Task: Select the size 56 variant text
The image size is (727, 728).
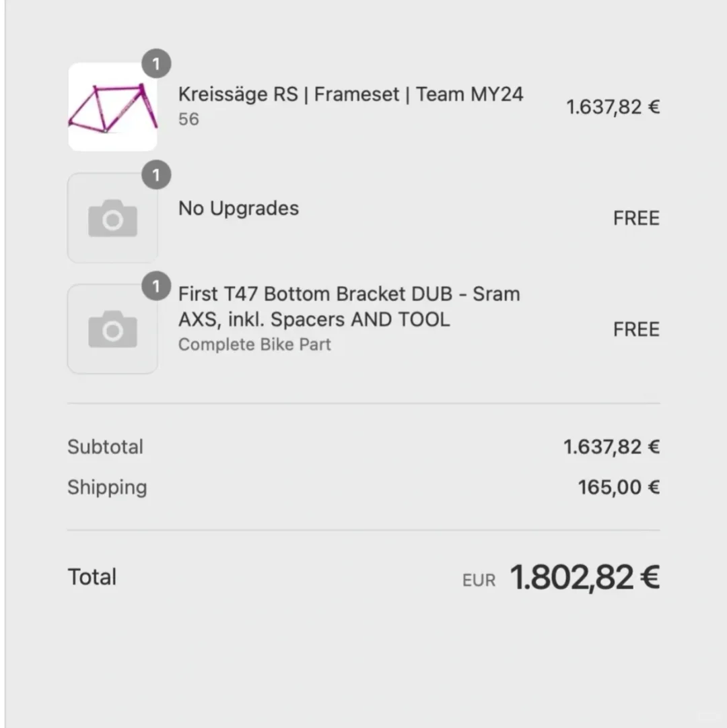Action: pyautogui.click(x=188, y=119)
